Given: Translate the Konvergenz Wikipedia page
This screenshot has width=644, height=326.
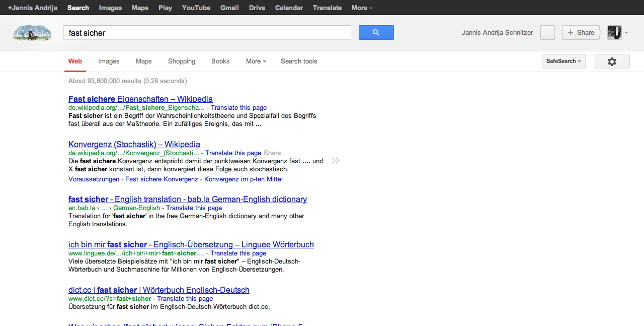Looking at the screenshot, I should (x=233, y=153).
